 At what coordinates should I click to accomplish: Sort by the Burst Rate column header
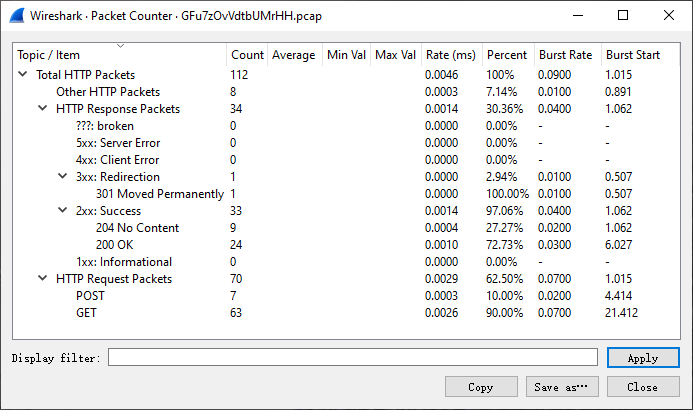tap(567, 55)
